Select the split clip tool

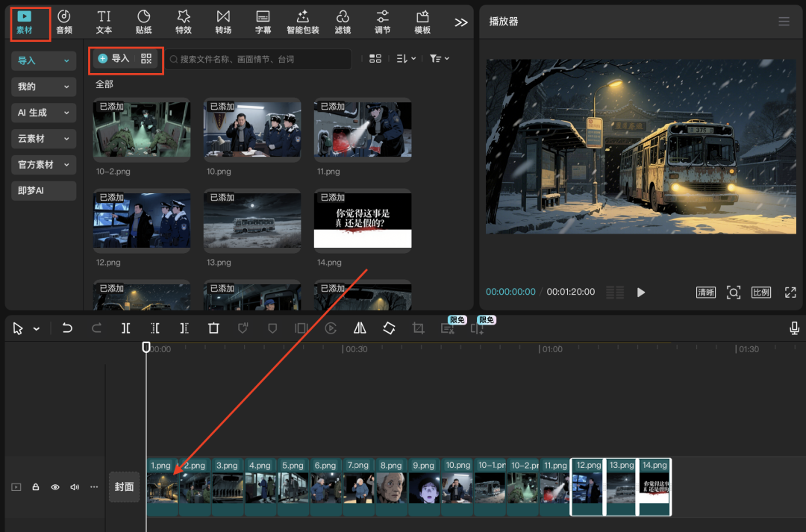coord(126,328)
